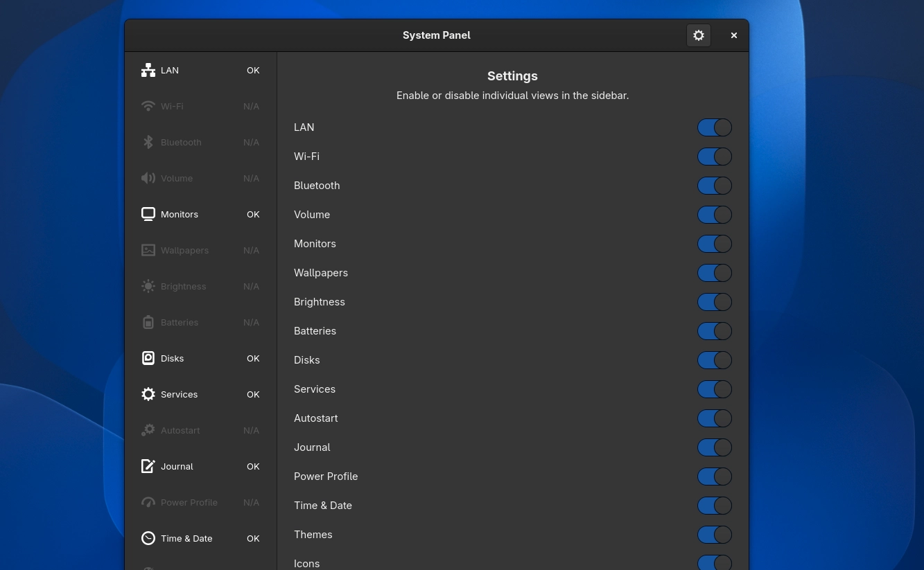Disable the Disks view switch
924x570 pixels.
715,360
